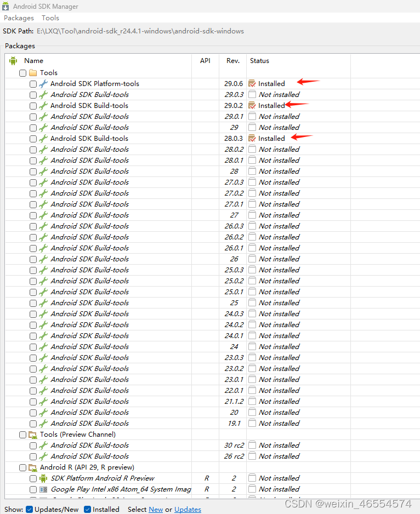Image resolution: width=420 pixels, height=514 pixels.
Task: Check the Build-tools 26 rc2 checkbox
Action: (x=33, y=456)
